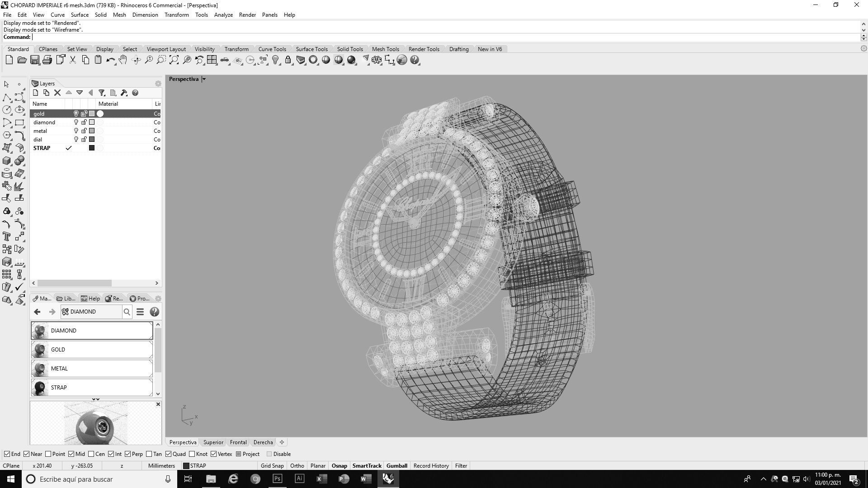Select the Pan hand tool
The width and height of the screenshot is (868, 488).
123,60
